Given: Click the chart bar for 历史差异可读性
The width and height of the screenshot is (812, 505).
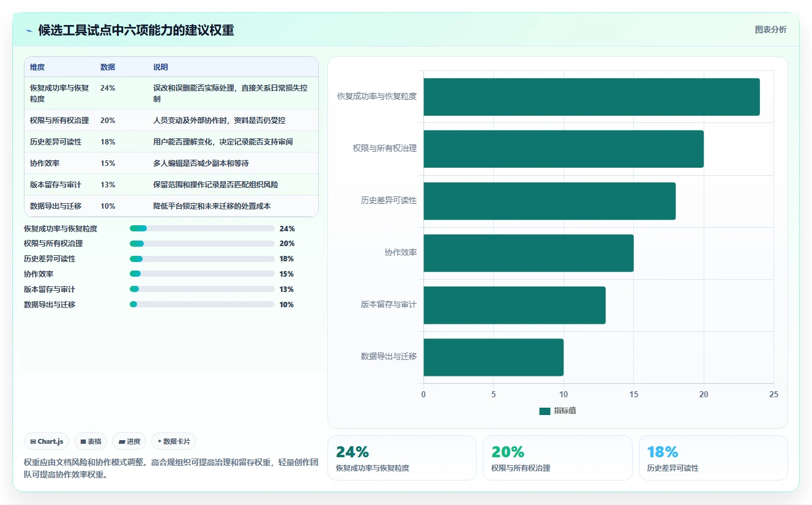Looking at the screenshot, I should (549, 201).
